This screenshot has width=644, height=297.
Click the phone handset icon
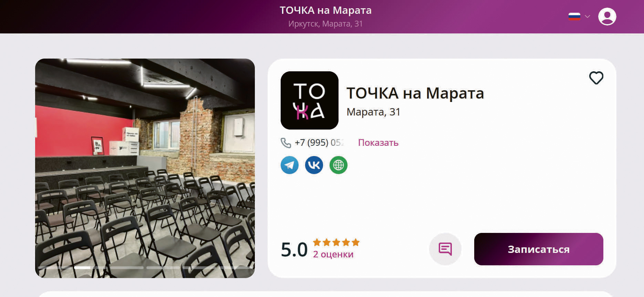pyautogui.click(x=286, y=143)
